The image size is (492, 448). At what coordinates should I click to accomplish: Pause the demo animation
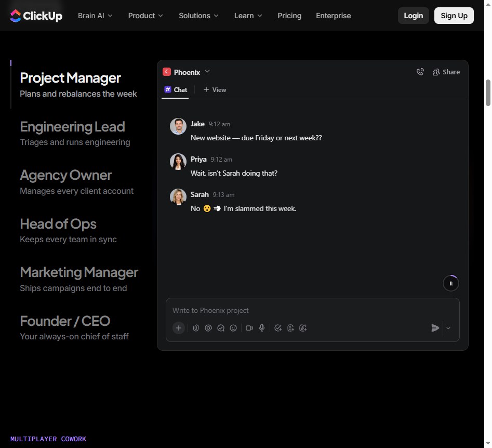(451, 283)
